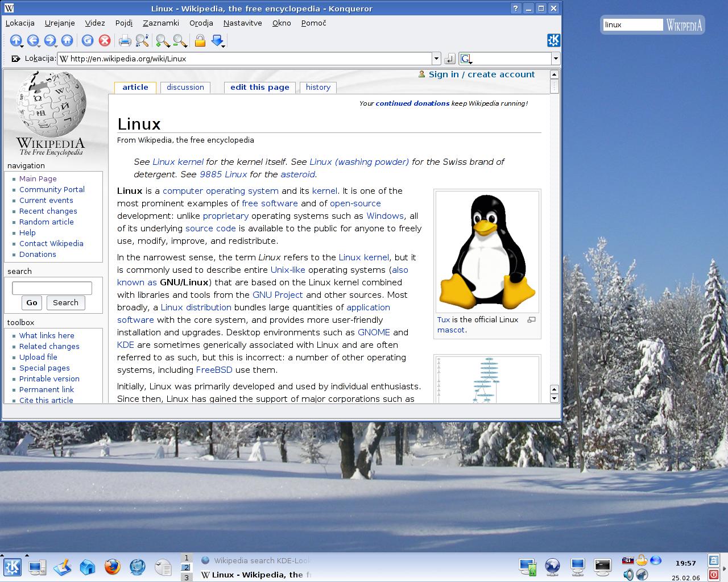Screen dimensions: 728x582
Task: Clear the location bar with the black arrow icon
Action: 16,59
